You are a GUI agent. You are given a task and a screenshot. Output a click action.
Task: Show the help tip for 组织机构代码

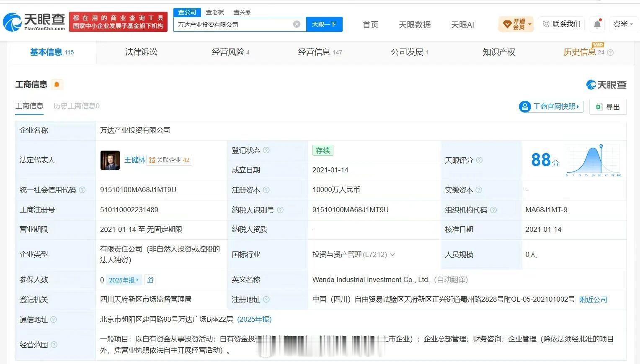click(493, 210)
